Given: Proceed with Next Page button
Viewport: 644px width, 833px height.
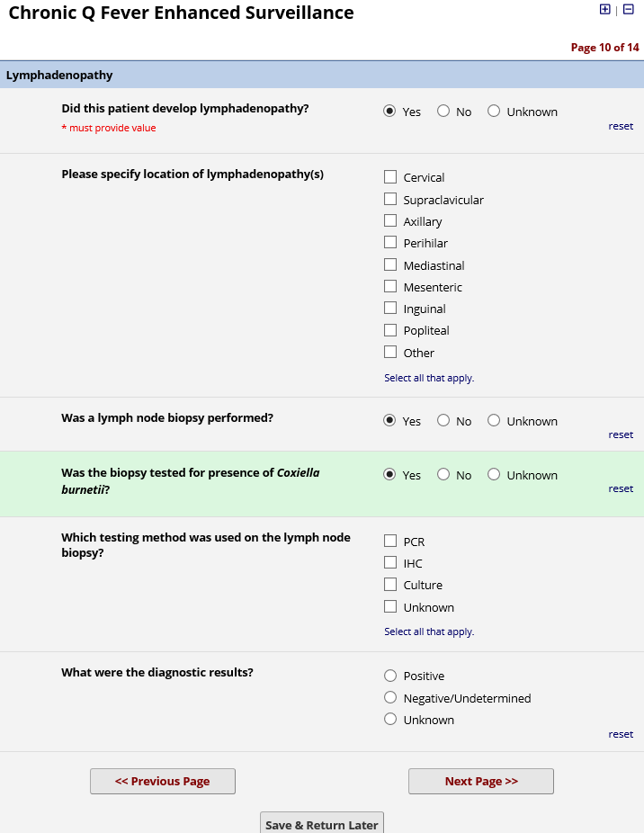Looking at the screenshot, I should point(481,781).
